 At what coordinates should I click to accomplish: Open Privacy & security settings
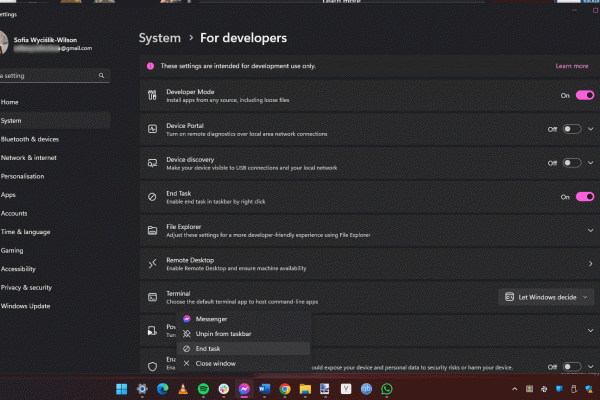tap(55, 287)
